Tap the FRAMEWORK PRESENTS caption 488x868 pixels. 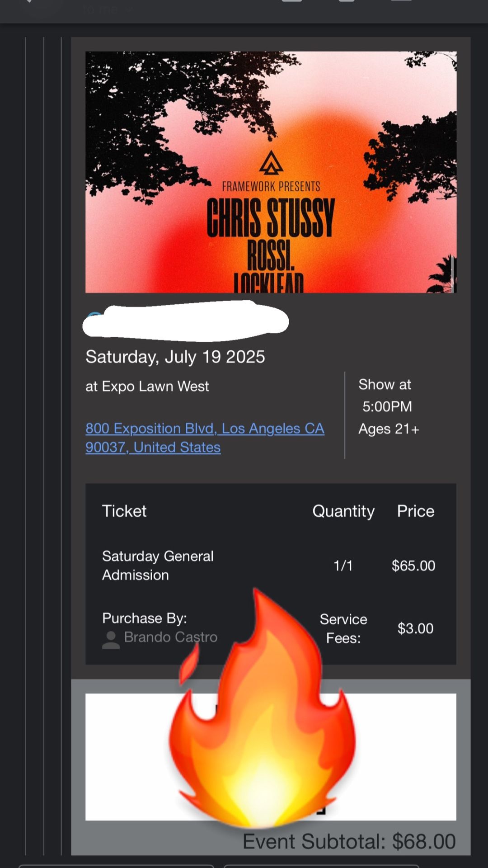pyautogui.click(x=271, y=186)
